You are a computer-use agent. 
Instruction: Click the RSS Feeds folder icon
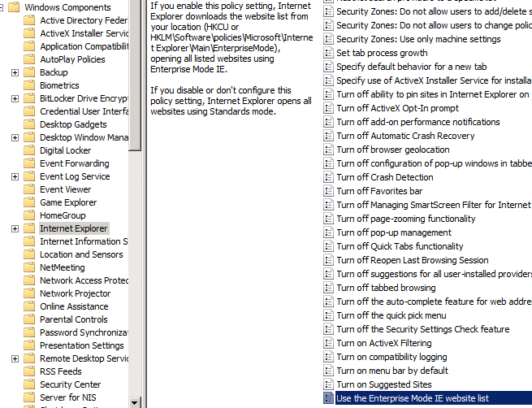29,371
